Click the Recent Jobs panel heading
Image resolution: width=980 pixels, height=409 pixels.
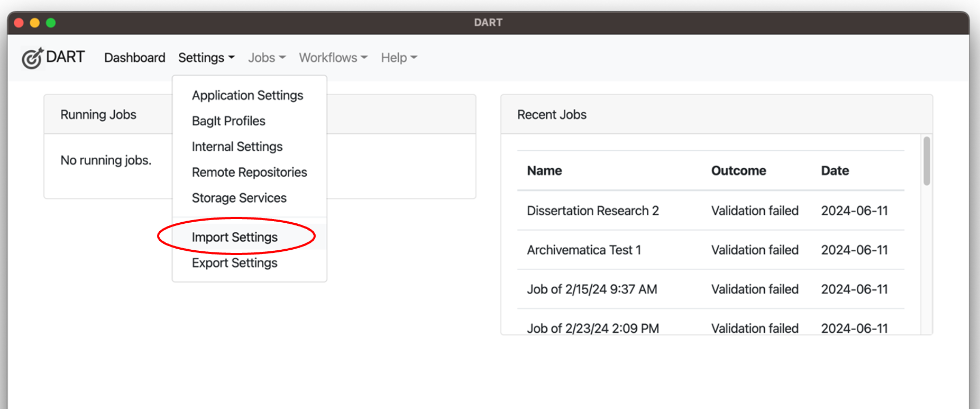click(x=552, y=115)
